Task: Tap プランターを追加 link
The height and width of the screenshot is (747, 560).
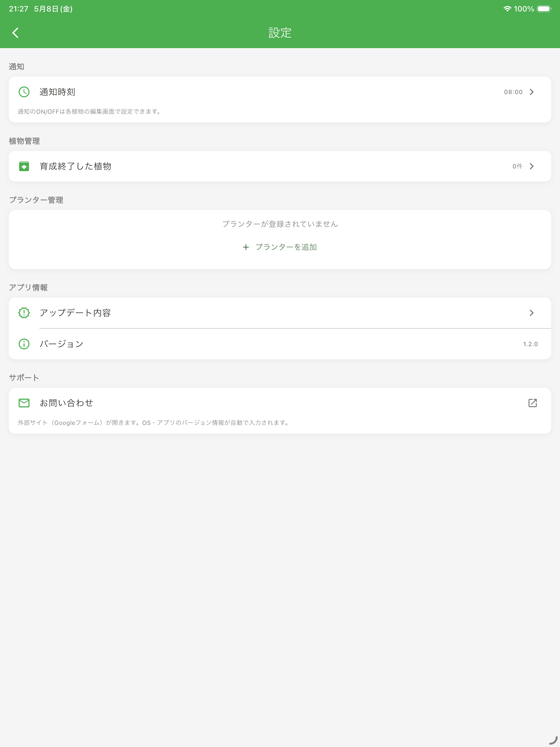Action: pos(286,247)
